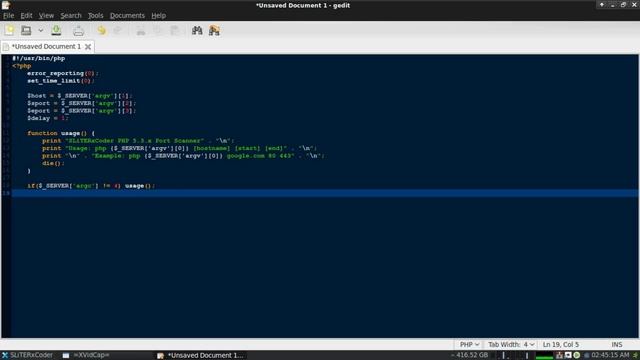Open the SLiTERxCoder menu in the taskbar
The image size is (640, 360).
click(x=27, y=355)
